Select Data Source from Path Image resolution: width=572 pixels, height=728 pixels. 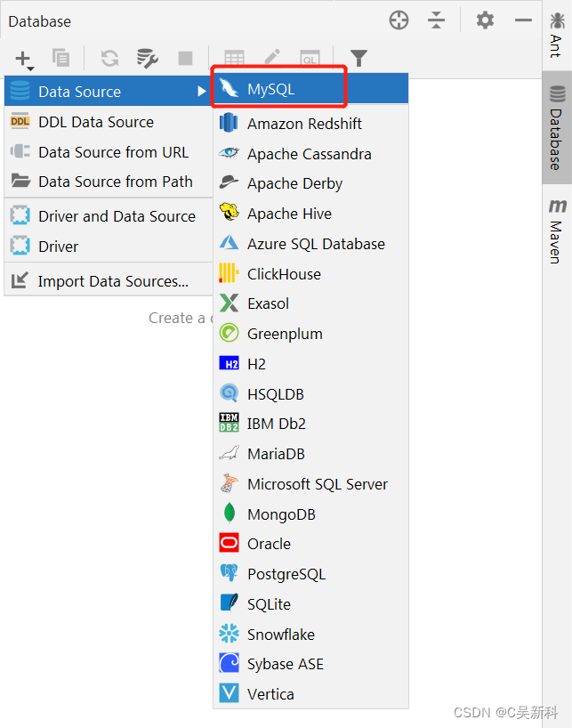109,182
